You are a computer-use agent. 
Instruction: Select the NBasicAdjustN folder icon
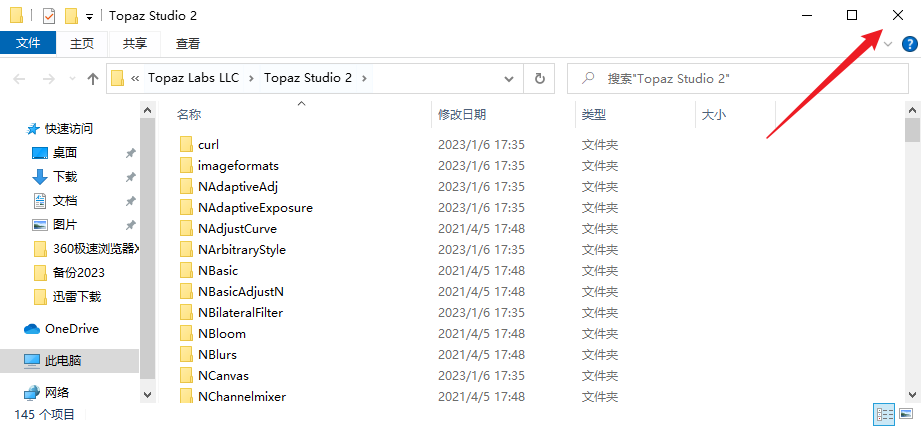[186, 291]
